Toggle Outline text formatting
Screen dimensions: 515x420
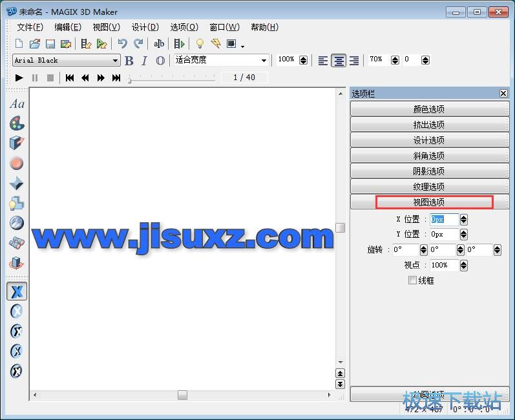pos(160,61)
